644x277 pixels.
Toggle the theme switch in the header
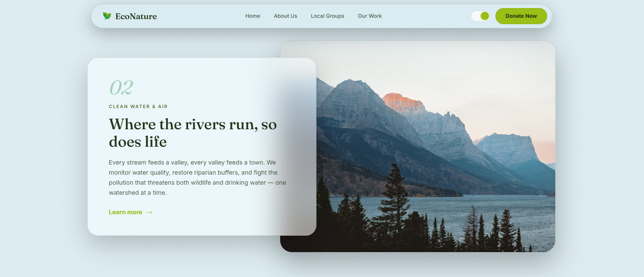tap(480, 16)
